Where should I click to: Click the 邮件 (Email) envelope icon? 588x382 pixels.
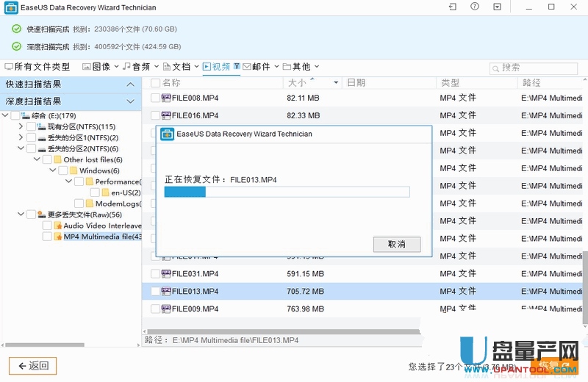click(x=247, y=67)
